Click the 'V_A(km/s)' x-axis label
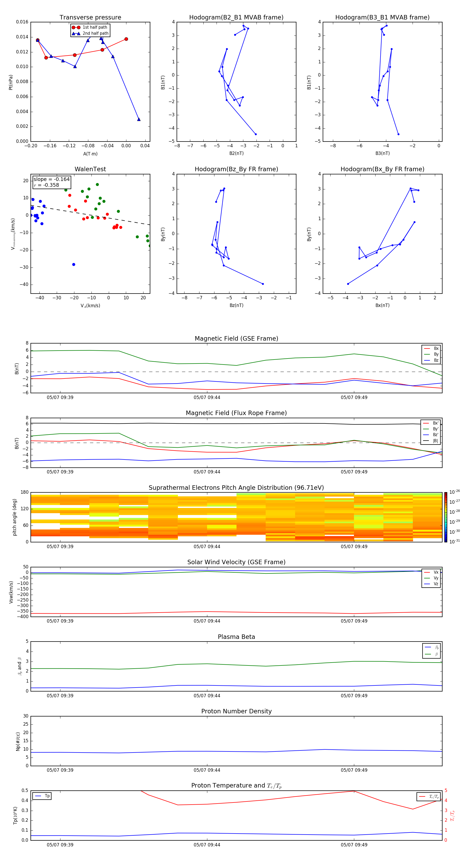473x868 pixels. [90, 306]
